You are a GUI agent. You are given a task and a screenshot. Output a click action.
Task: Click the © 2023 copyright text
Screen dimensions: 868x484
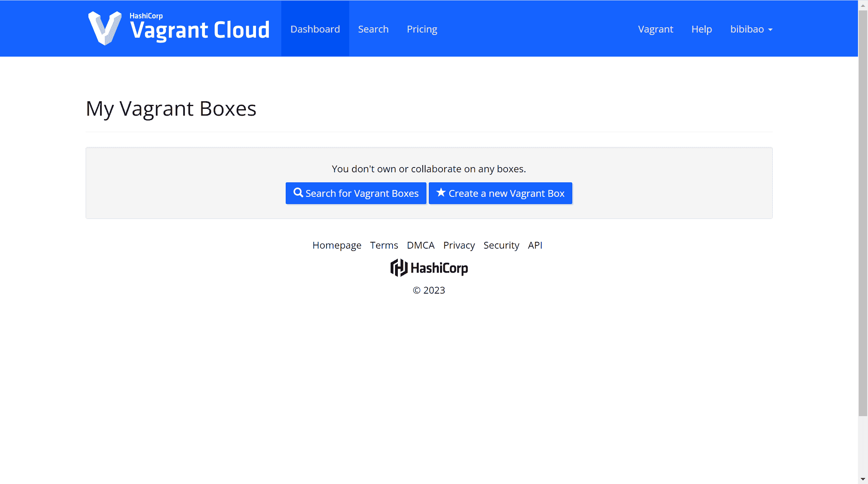pyautogui.click(x=429, y=290)
